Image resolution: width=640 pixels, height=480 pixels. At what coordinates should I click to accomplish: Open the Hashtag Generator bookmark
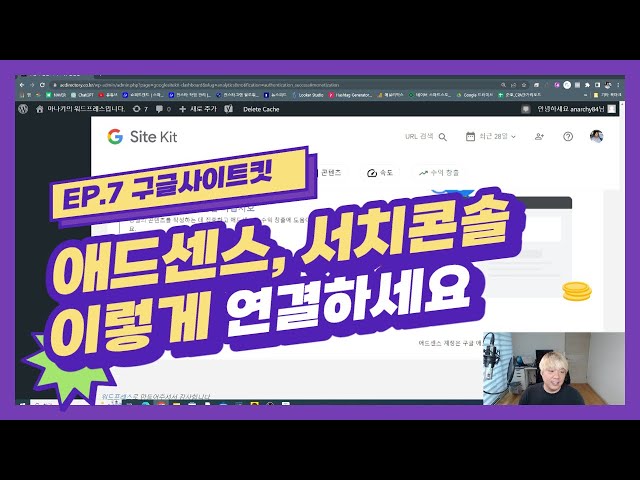coord(350,95)
